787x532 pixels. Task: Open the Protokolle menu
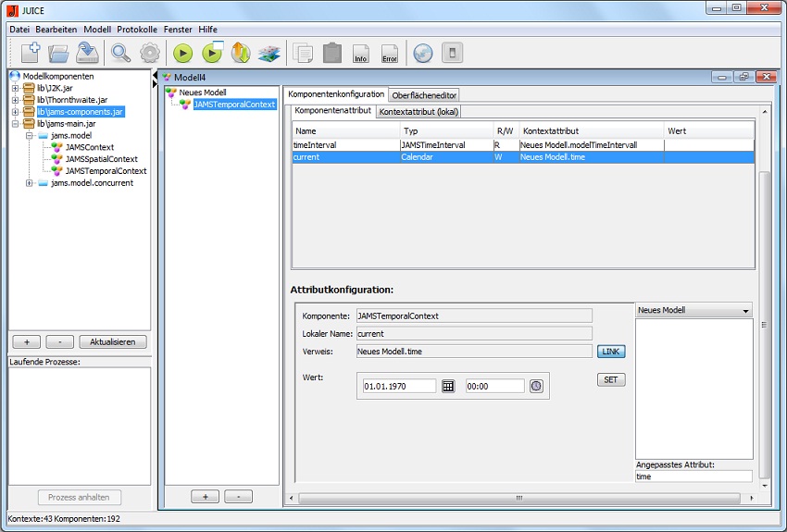[137, 30]
